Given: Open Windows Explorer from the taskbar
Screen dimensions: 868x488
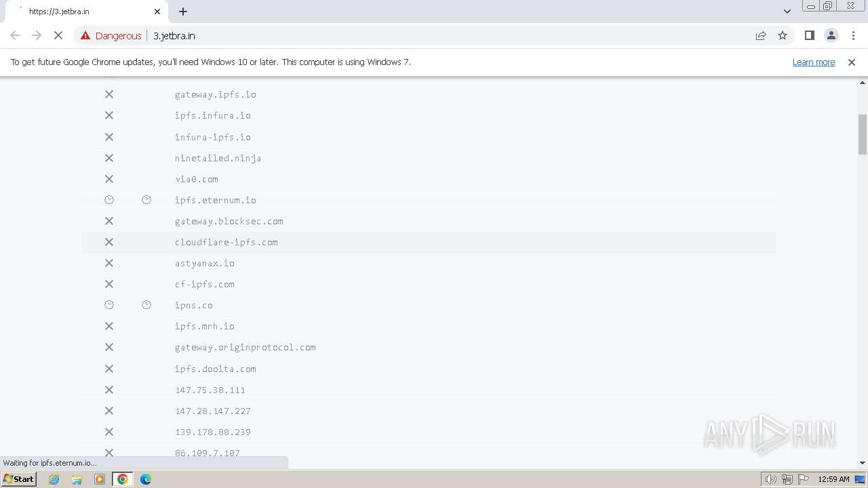Looking at the screenshot, I should [x=77, y=479].
